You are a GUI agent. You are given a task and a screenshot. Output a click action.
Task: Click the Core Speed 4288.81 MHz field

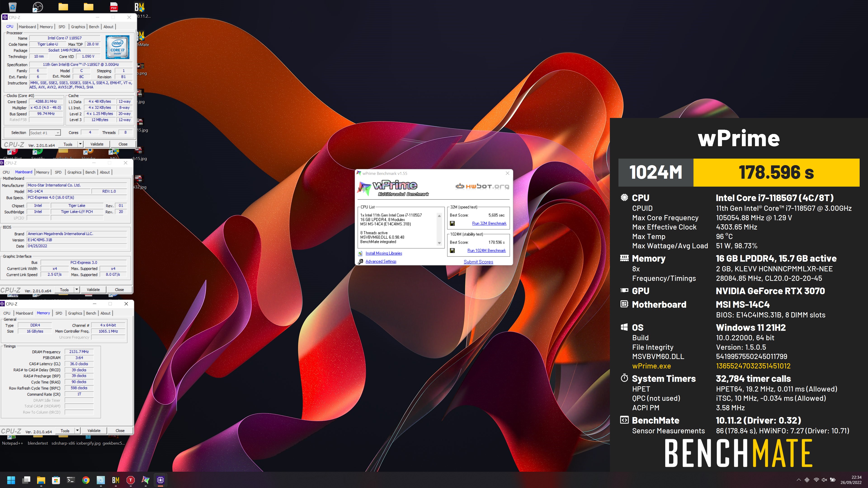click(46, 101)
